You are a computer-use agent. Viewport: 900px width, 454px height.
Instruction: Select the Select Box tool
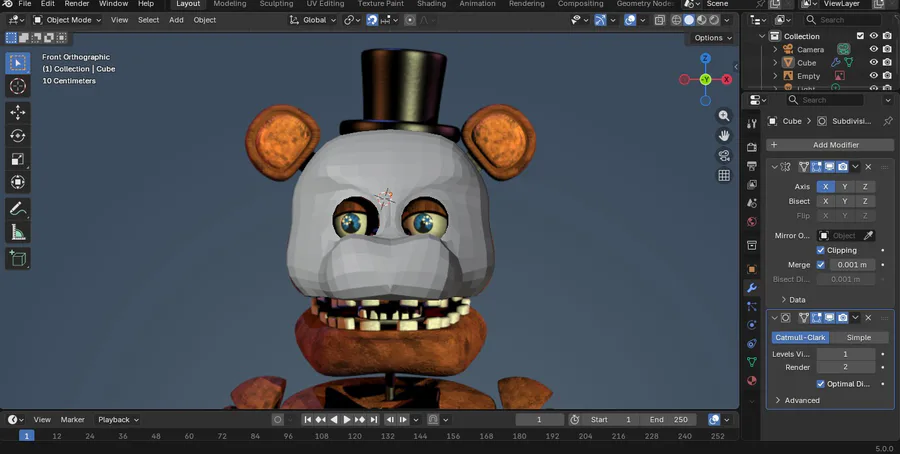click(x=18, y=63)
